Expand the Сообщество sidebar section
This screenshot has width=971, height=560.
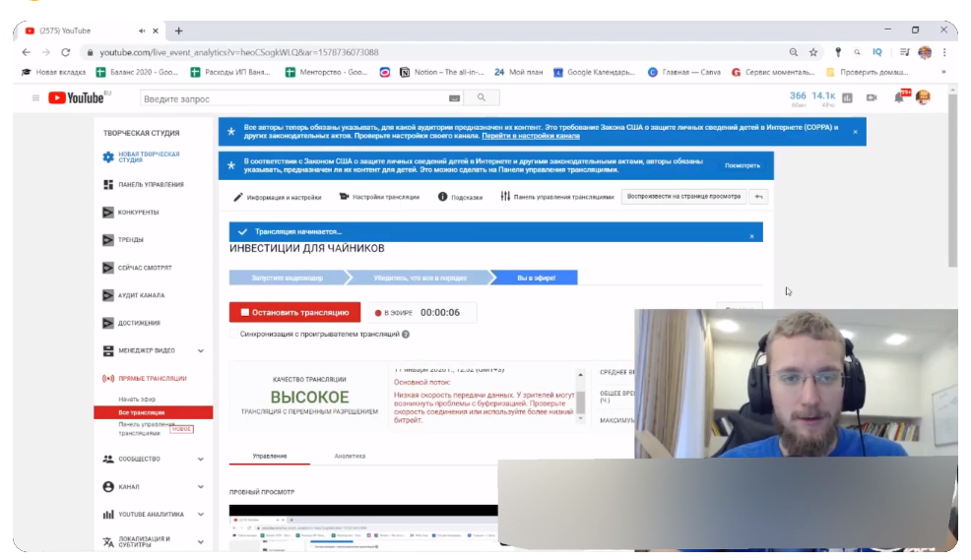point(201,459)
